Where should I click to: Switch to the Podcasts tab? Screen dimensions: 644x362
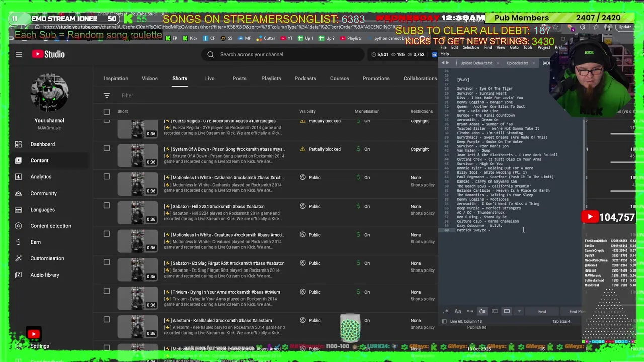coord(305,78)
